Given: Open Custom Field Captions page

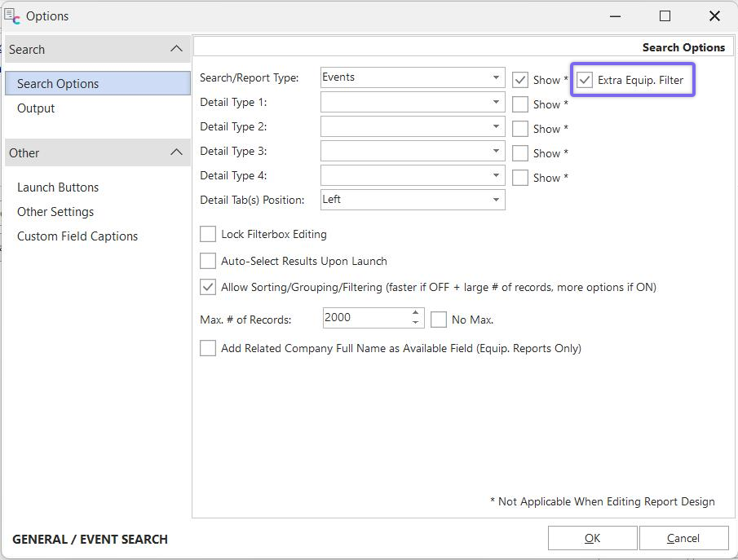Looking at the screenshot, I should coord(77,236).
